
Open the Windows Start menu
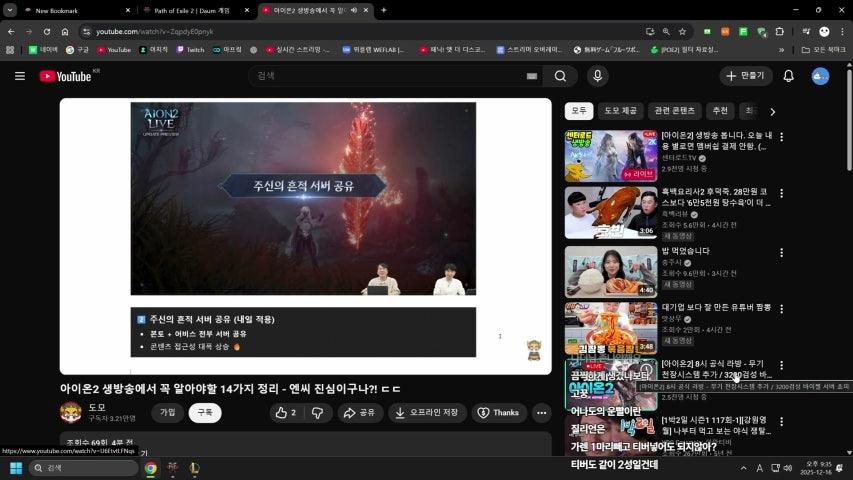point(16,468)
